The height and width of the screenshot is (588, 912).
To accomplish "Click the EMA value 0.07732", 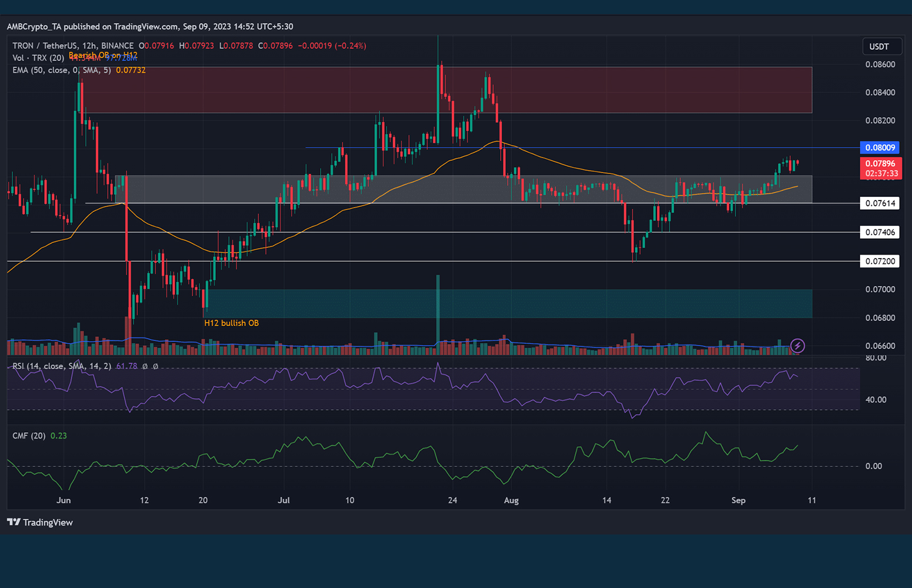I will pyautogui.click(x=131, y=70).
